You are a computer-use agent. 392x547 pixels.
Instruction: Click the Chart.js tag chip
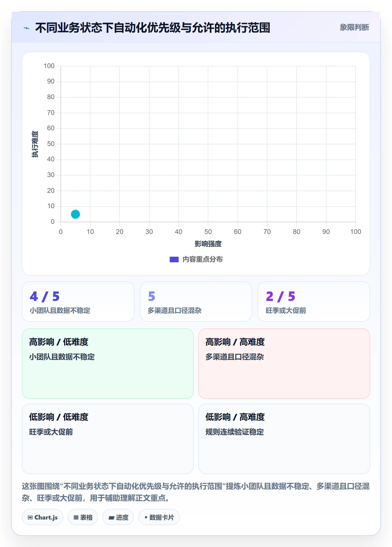[43, 517]
